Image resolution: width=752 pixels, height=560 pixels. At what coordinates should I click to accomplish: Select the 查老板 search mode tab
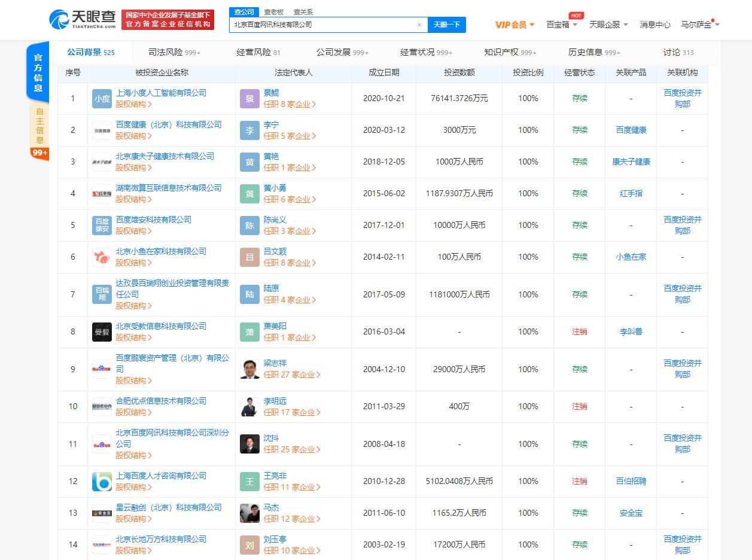tap(273, 12)
